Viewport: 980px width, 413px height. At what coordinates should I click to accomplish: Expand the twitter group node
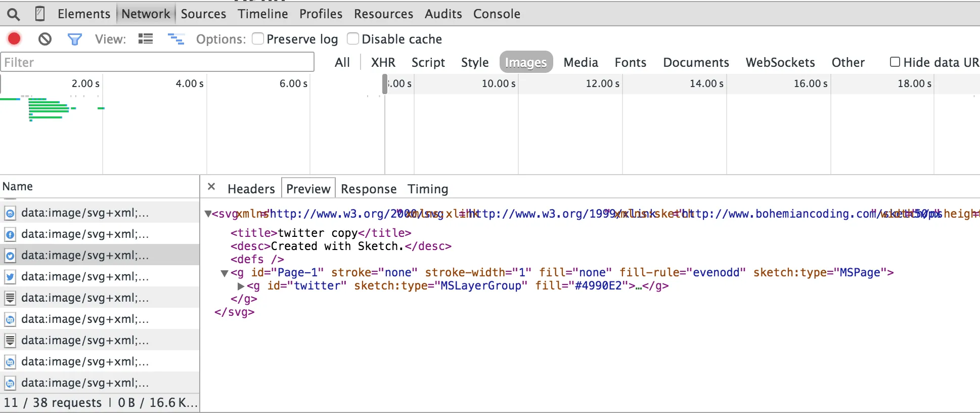click(x=241, y=286)
